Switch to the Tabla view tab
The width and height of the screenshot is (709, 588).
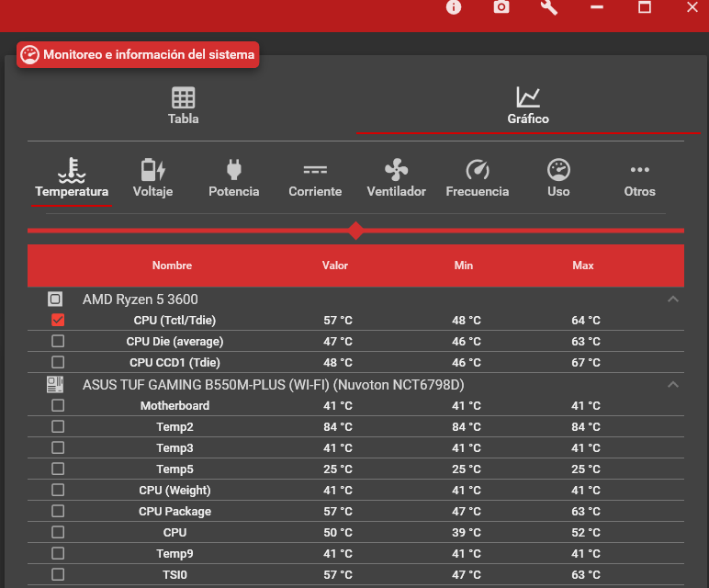click(x=183, y=107)
